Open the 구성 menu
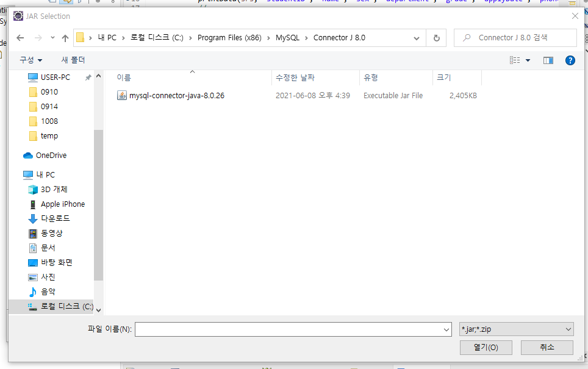This screenshot has height=369, width=588. [x=30, y=60]
